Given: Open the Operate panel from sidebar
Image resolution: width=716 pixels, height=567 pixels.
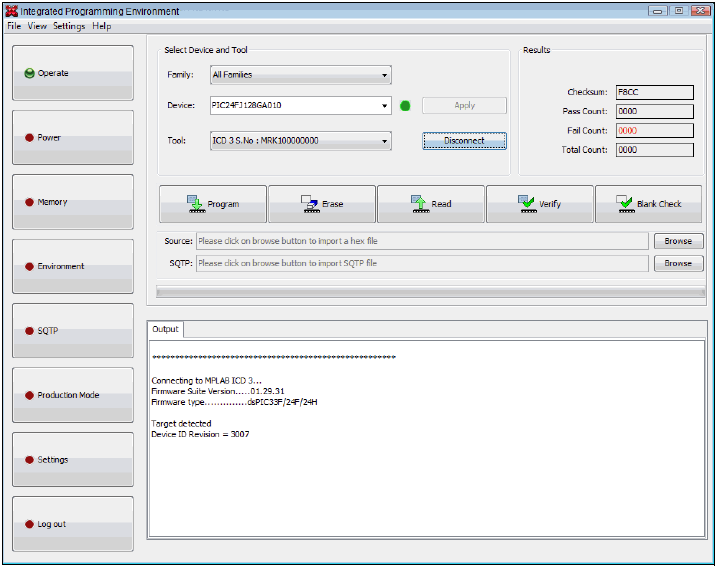Looking at the screenshot, I should click(72, 73).
